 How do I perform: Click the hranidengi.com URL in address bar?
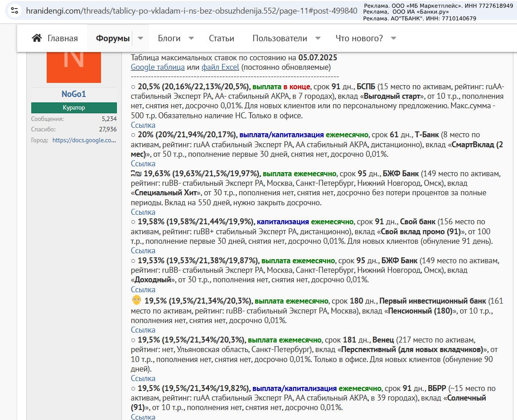point(191,11)
